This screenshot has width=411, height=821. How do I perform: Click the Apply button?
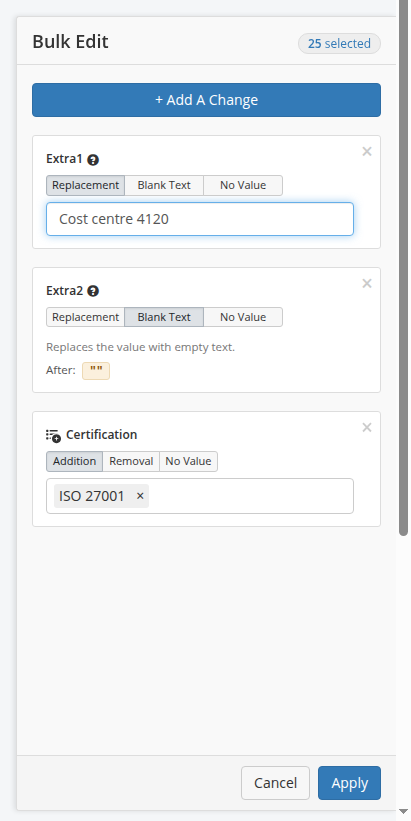[349, 783]
